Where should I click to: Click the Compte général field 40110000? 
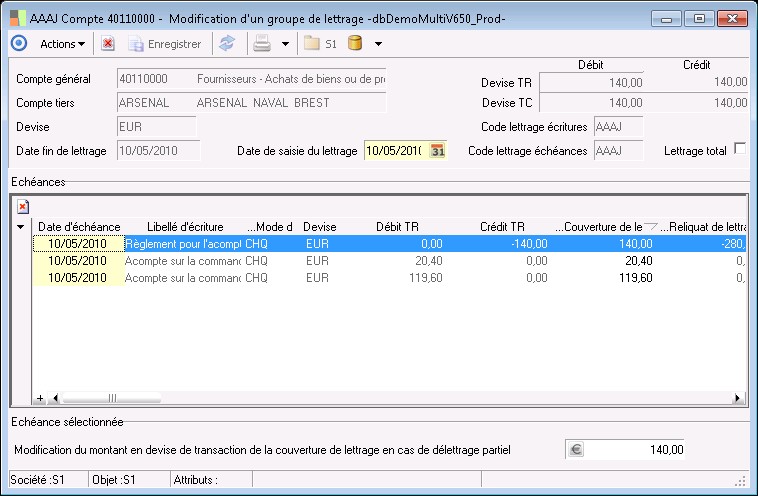[x=251, y=79]
